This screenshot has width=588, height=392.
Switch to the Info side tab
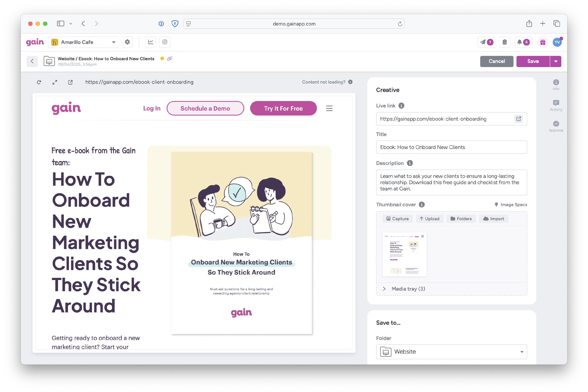pos(556,85)
